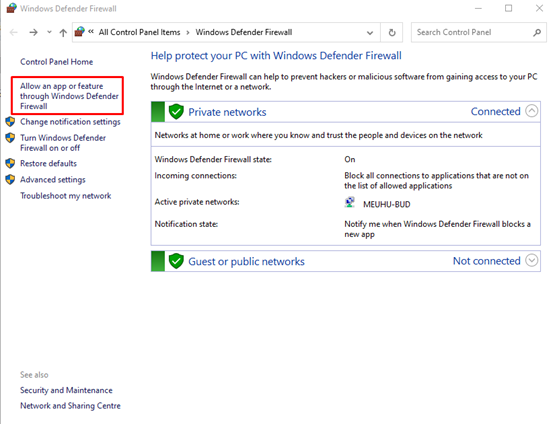
Task: Click the Back navigation arrow
Action: coord(14,33)
